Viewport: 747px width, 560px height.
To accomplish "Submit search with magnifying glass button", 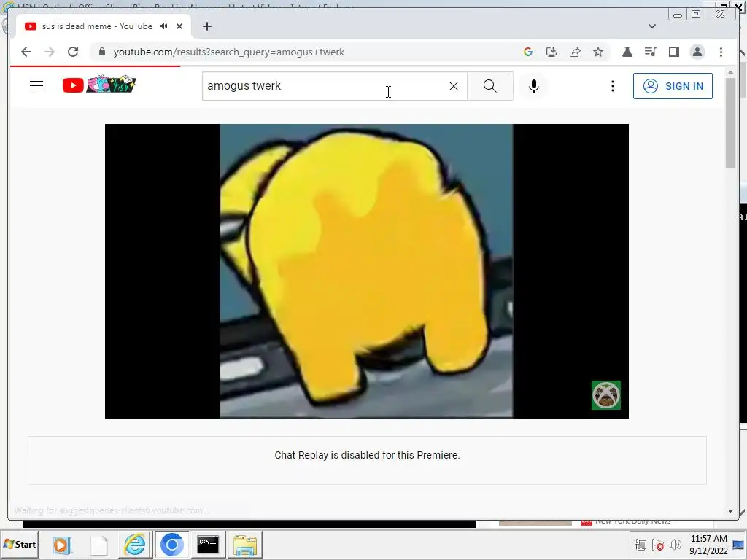I will click(490, 86).
